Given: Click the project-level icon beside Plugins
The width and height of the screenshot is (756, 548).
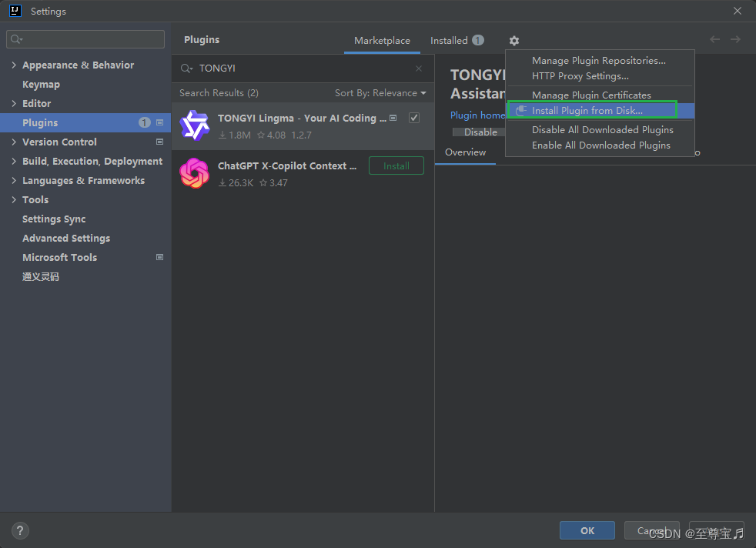Looking at the screenshot, I should tap(159, 123).
